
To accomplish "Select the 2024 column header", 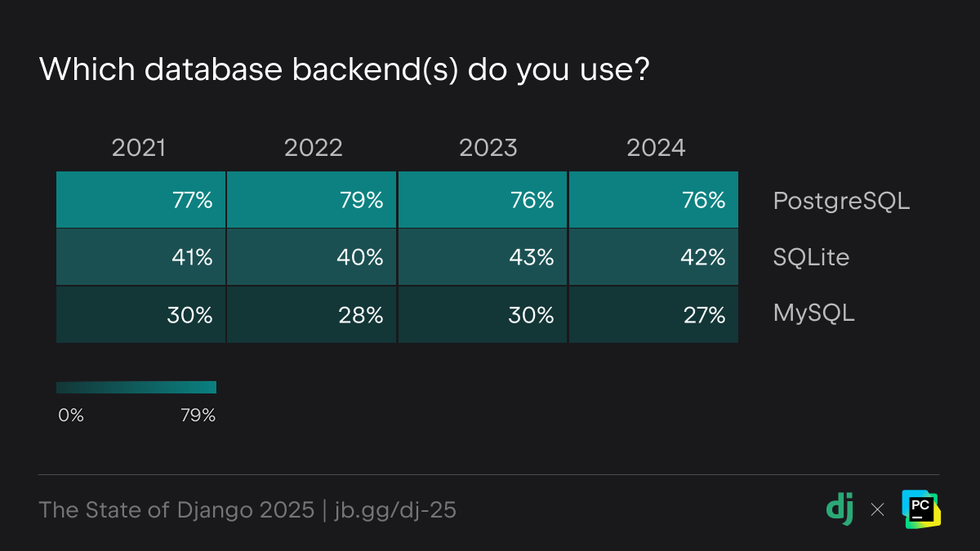I will click(656, 148).
